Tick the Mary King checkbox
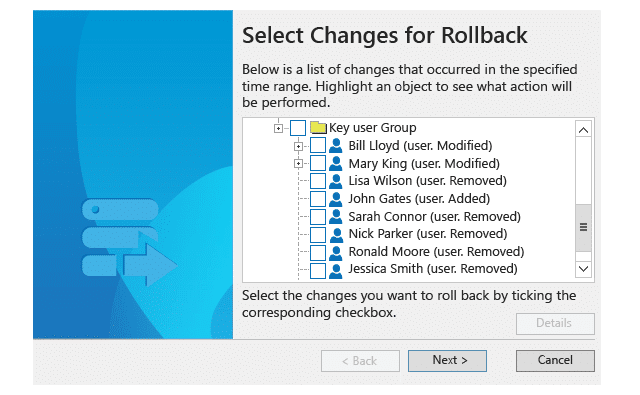The image size is (640, 395). point(318,163)
